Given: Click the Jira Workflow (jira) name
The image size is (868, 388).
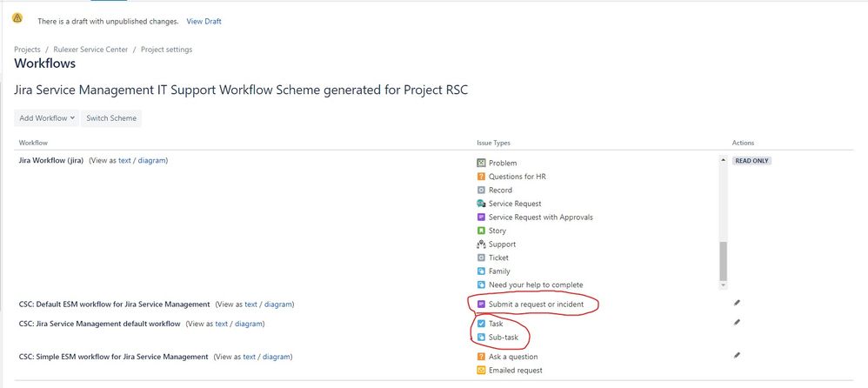Looking at the screenshot, I should tap(51, 161).
